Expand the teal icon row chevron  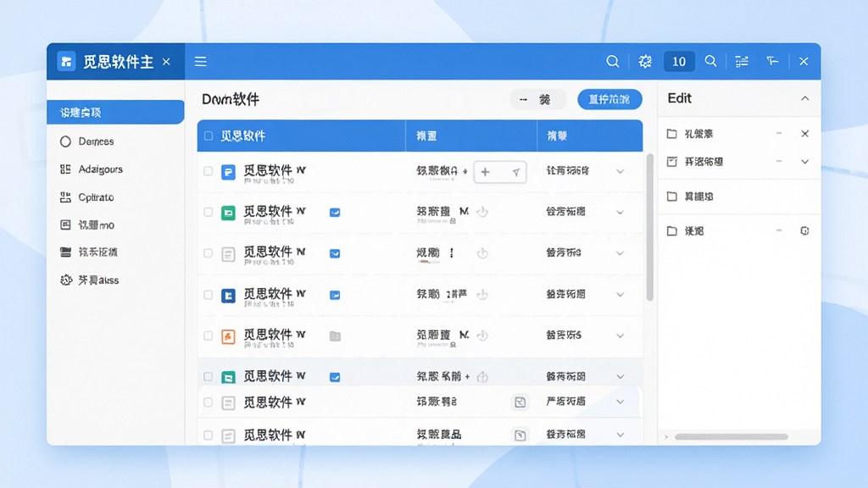620,377
